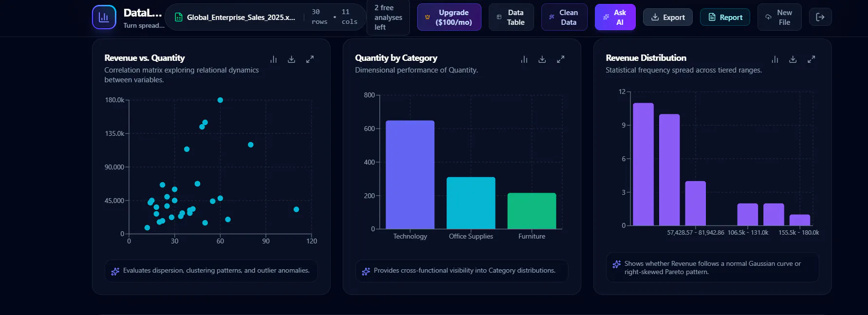Viewport: 868px width, 315px height.
Task: Click the 'Technology' axis label
Action: [410, 236]
